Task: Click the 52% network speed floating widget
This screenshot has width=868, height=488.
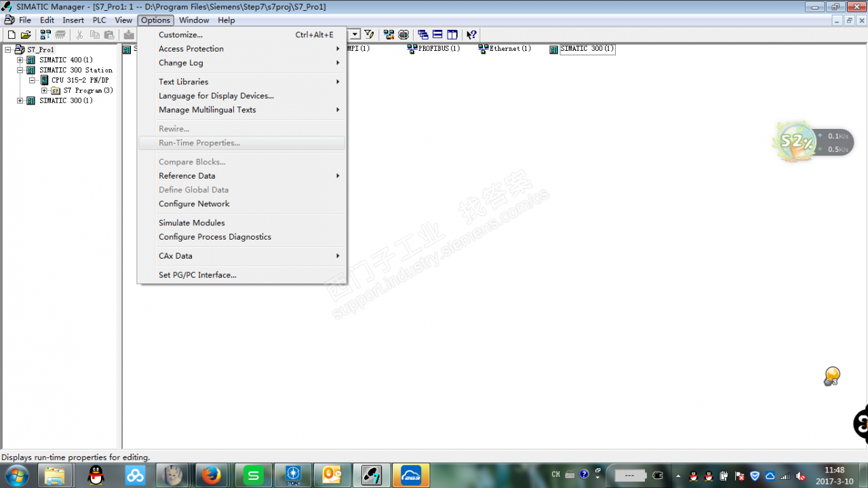Action: 812,142
